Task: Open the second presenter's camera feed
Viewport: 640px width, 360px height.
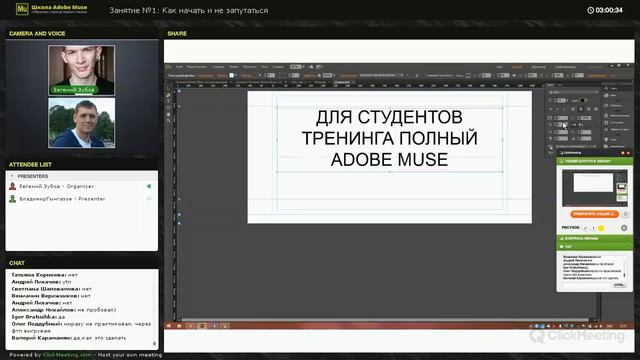Action: pos(82,123)
